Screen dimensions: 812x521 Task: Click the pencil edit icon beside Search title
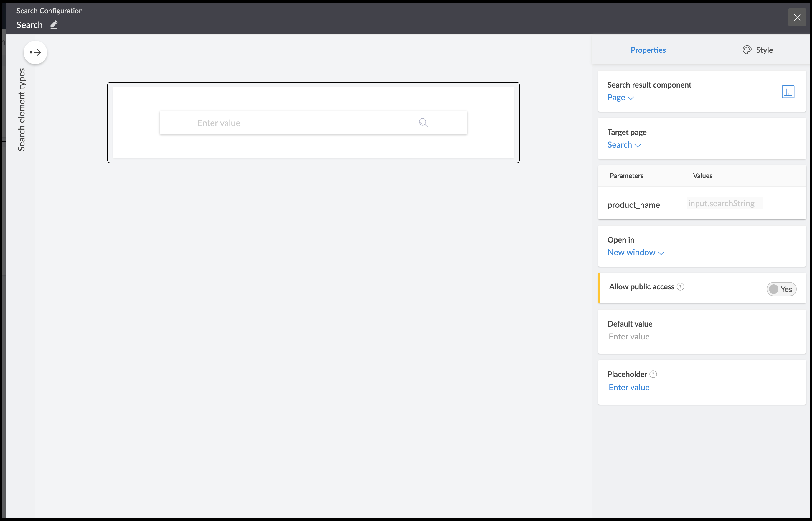click(x=54, y=25)
